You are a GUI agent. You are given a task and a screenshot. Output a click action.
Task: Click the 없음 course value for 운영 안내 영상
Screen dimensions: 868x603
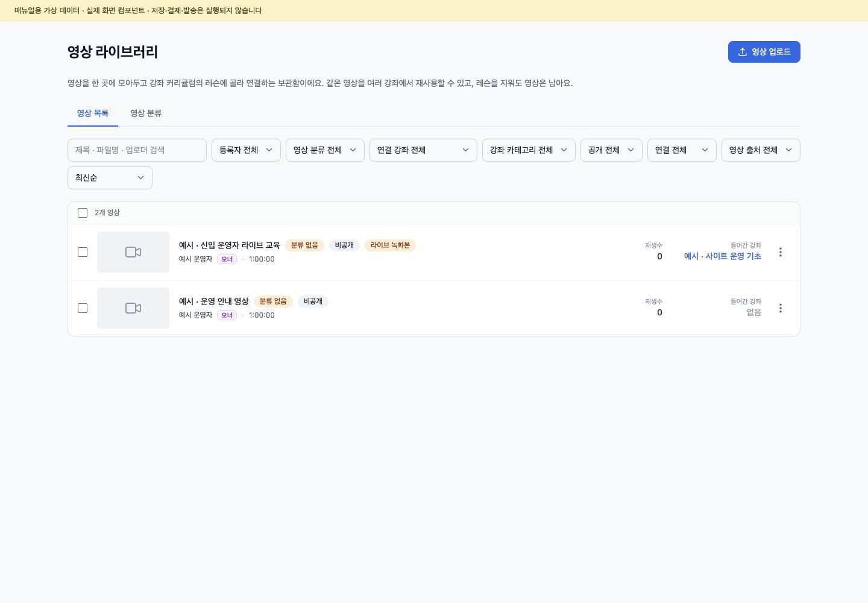tap(754, 312)
